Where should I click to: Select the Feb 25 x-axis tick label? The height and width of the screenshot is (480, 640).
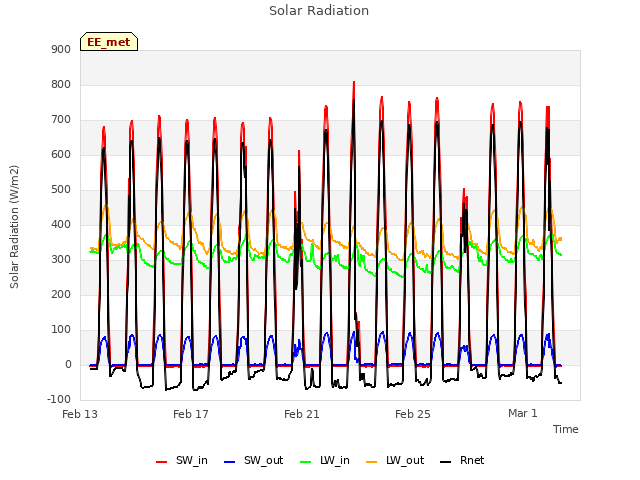(413, 414)
